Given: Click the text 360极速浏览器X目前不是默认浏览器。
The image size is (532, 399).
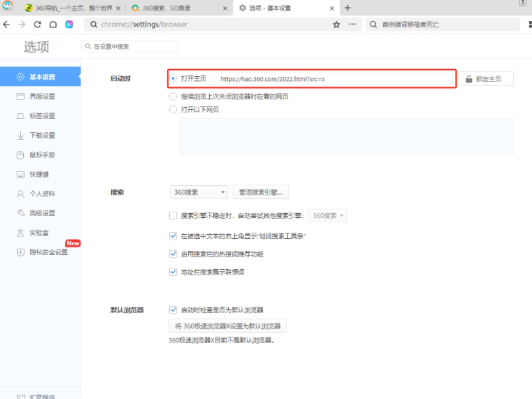Looking at the screenshot, I should click(x=222, y=340).
